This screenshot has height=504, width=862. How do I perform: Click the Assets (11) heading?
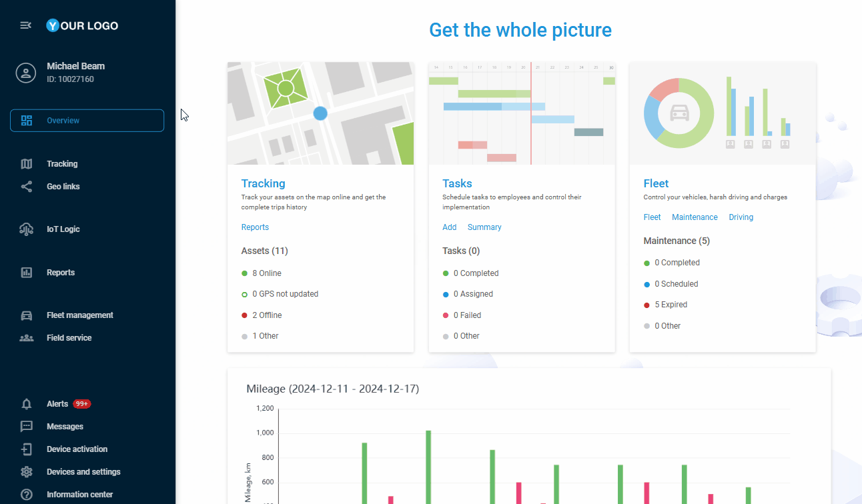click(265, 251)
